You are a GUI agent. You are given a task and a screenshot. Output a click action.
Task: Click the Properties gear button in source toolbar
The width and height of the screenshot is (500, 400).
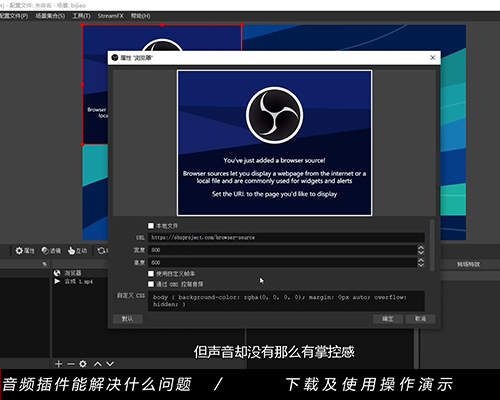pyautogui.click(x=25, y=251)
